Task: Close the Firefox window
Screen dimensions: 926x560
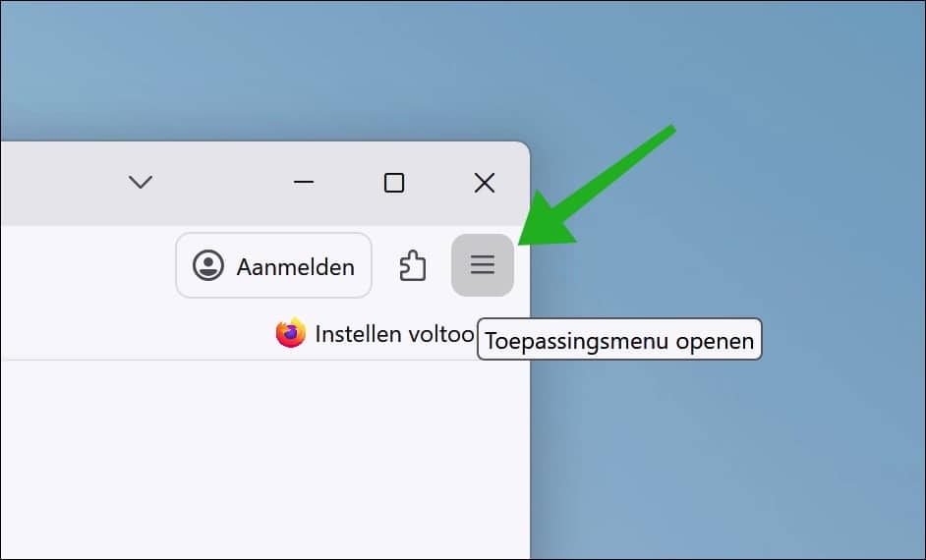Action: coord(485,183)
